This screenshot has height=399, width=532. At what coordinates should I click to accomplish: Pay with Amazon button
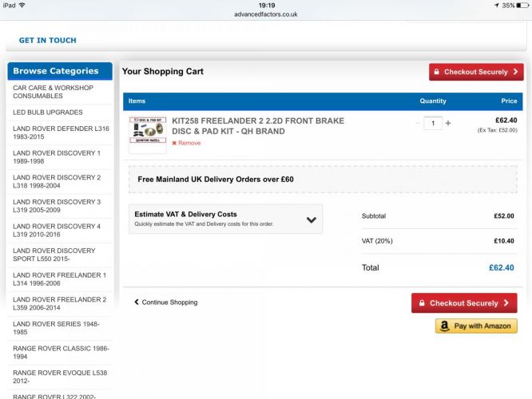click(x=476, y=326)
